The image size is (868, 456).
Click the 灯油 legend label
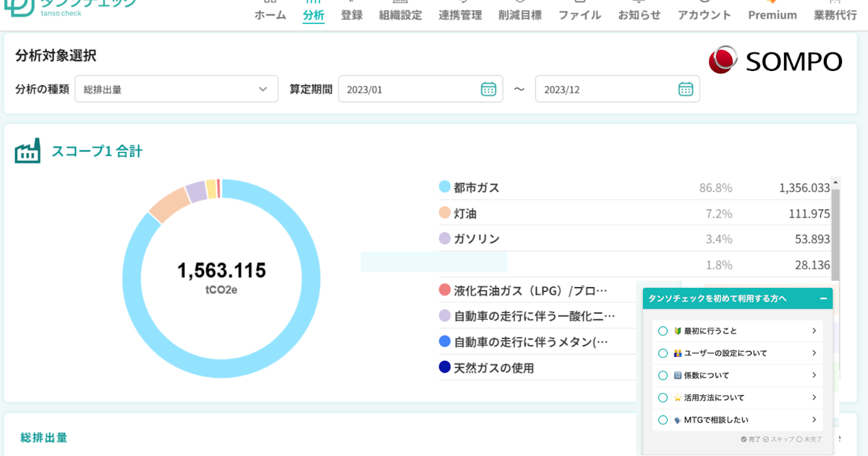pos(465,214)
